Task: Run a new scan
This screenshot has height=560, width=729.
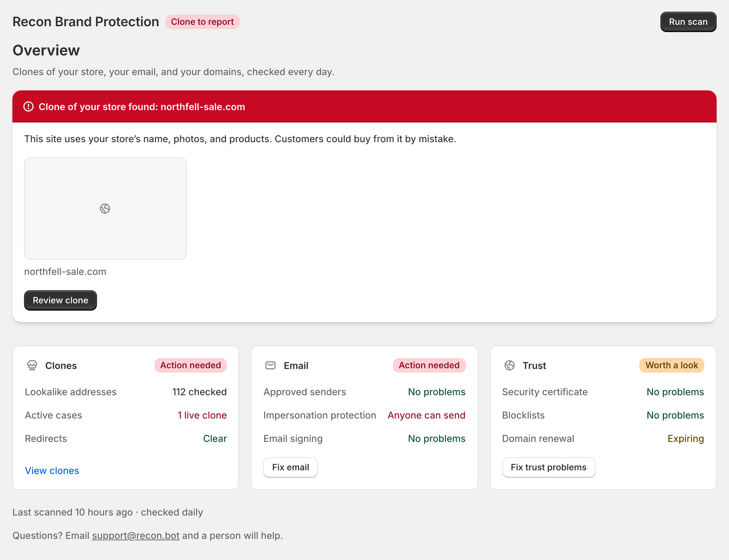Action: pos(688,22)
